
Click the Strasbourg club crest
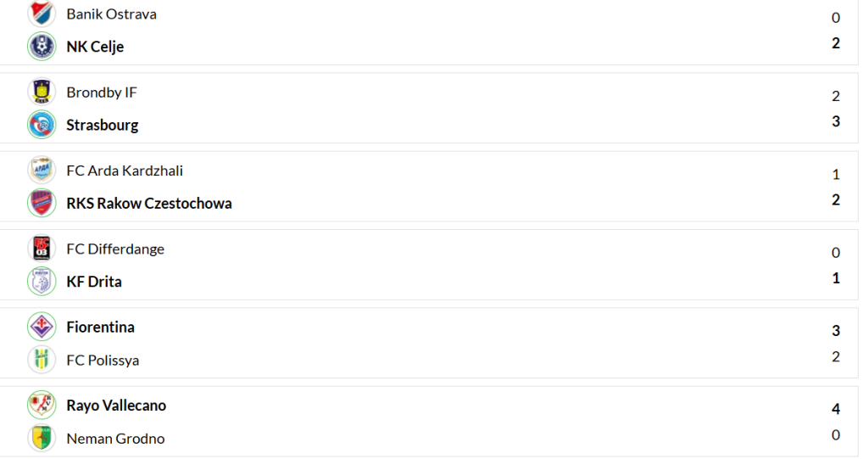(x=41, y=125)
